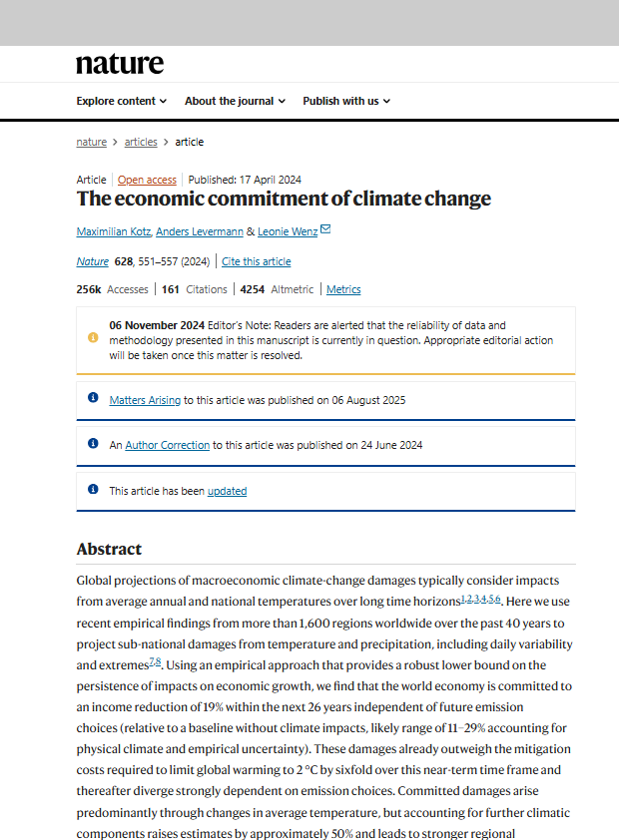The image size is (619, 840).
Task: Open the 'articles' breadcrumb link
Action: [141, 142]
